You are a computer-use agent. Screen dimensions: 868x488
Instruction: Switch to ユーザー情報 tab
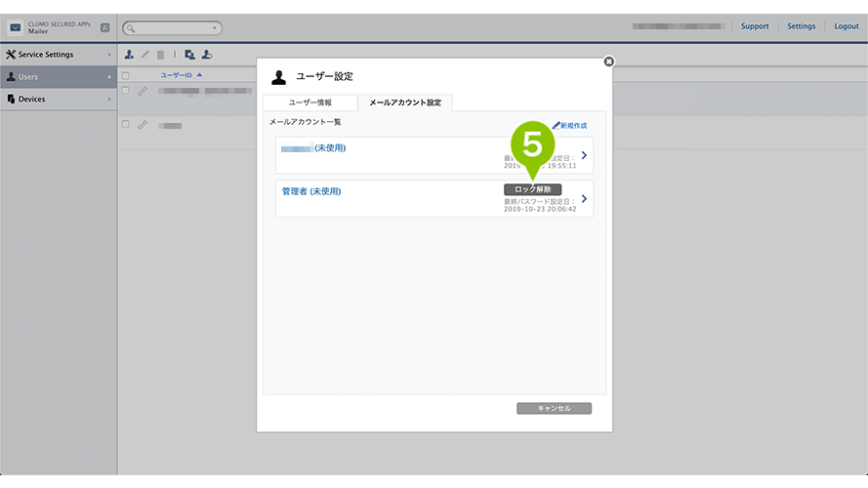coord(310,102)
